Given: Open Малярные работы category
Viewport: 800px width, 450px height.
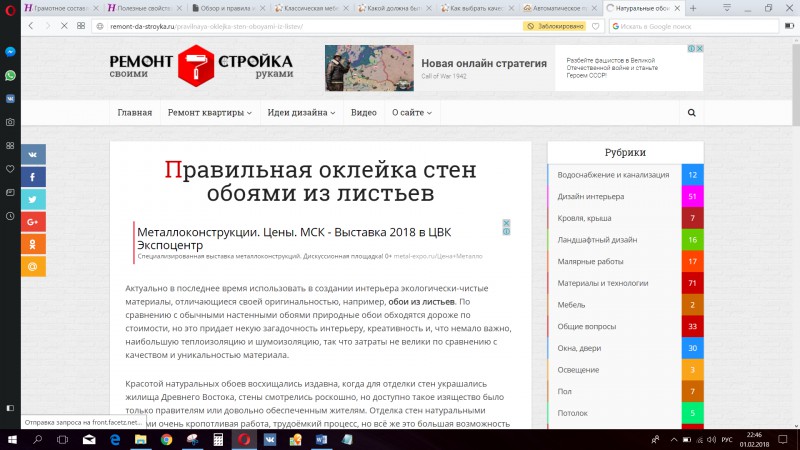Looking at the screenshot, I should [590, 261].
